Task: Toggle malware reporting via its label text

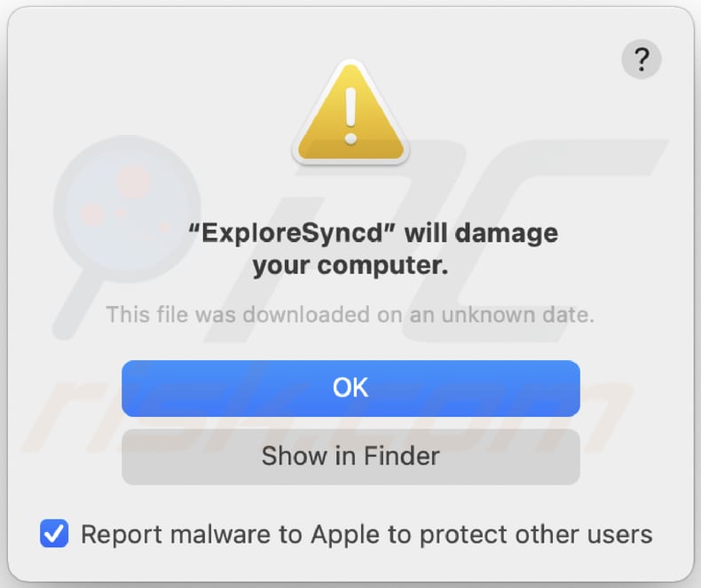Action: pos(366,534)
